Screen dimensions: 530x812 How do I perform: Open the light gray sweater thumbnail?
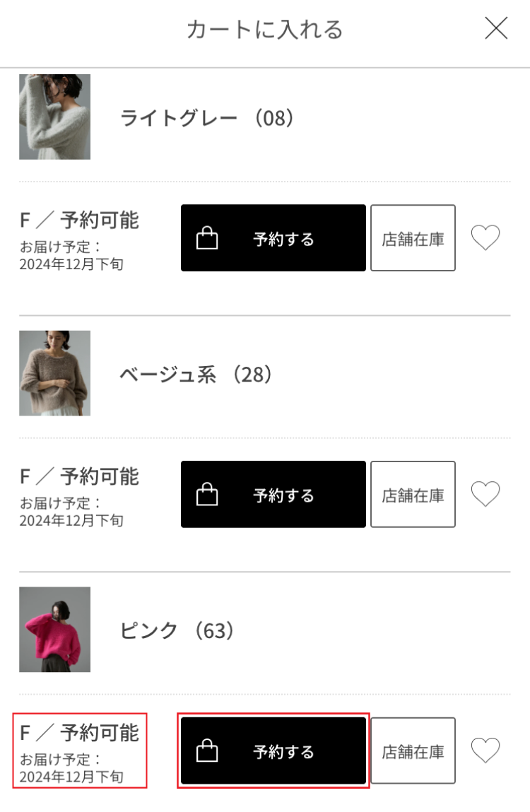54,117
